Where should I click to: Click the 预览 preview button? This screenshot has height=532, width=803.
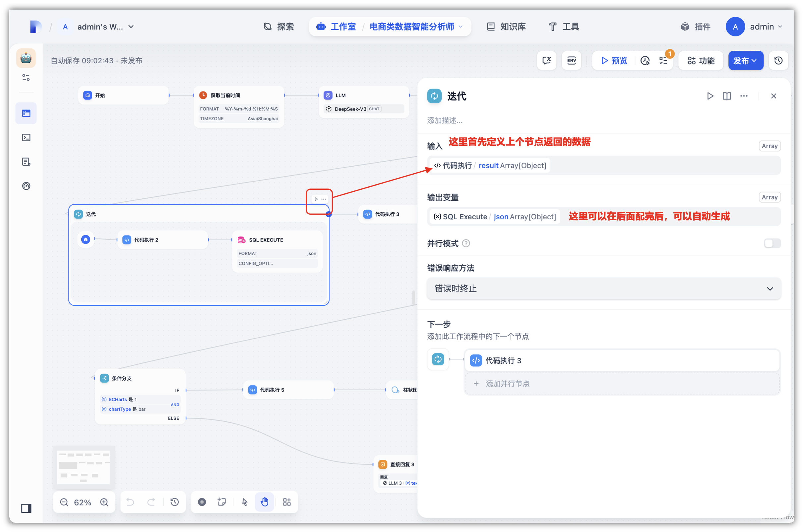point(614,61)
